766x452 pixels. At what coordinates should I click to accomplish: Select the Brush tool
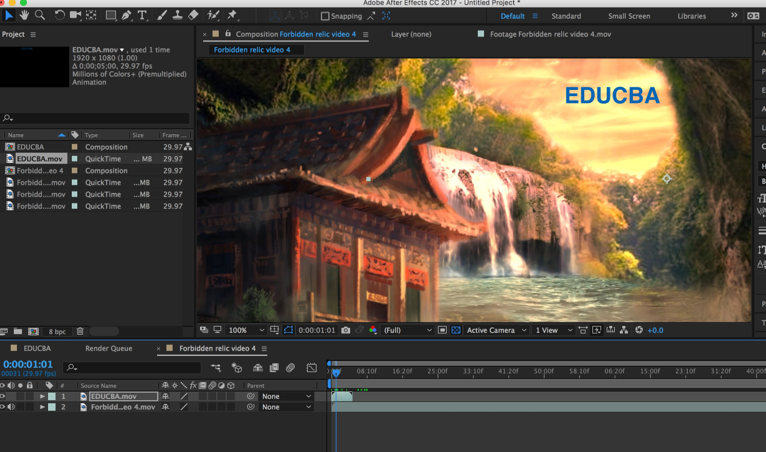click(162, 16)
